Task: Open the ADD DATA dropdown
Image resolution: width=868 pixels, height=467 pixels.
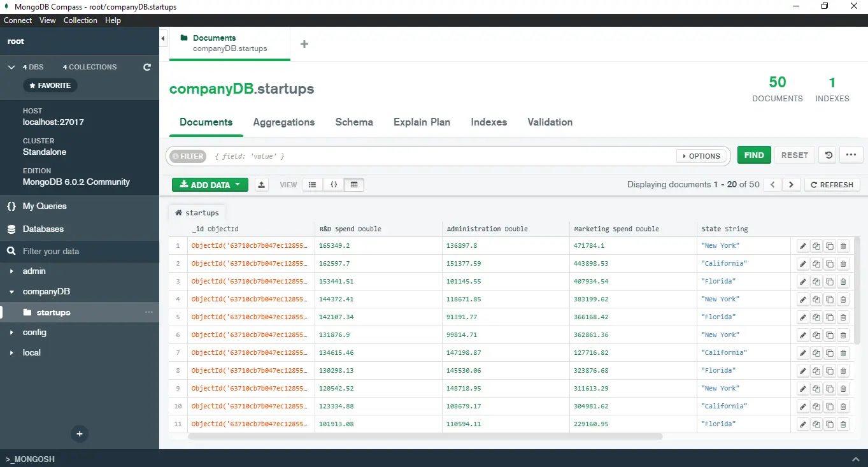Action: coord(210,185)
